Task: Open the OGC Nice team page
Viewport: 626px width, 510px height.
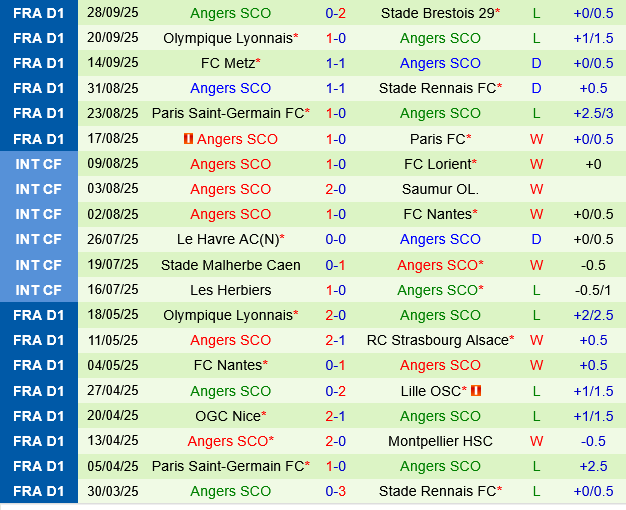Action: (x=227, y=416)
